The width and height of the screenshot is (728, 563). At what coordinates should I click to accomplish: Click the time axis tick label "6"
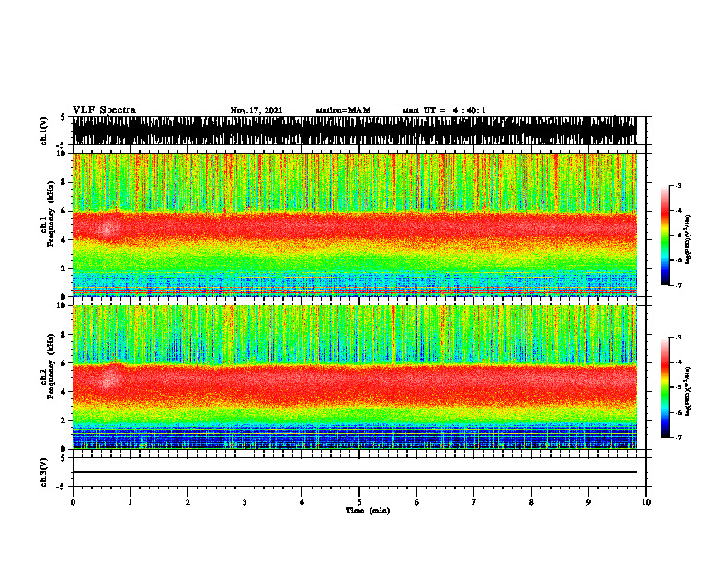coord(417,502)
